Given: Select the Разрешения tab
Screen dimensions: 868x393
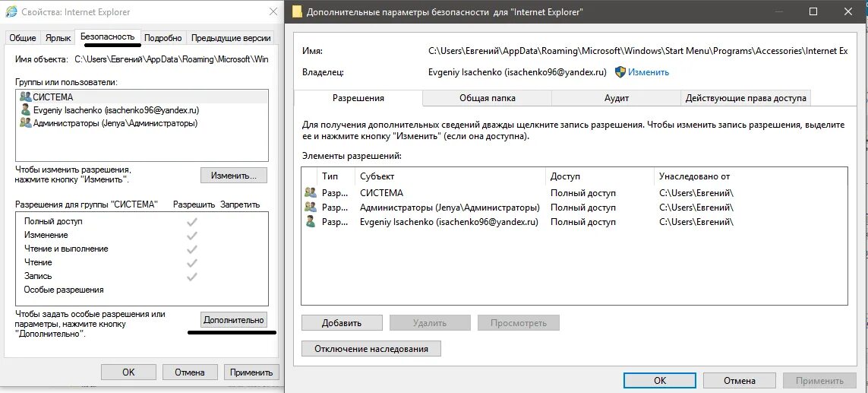Looking at the screenshot, I should pos(358,98).
